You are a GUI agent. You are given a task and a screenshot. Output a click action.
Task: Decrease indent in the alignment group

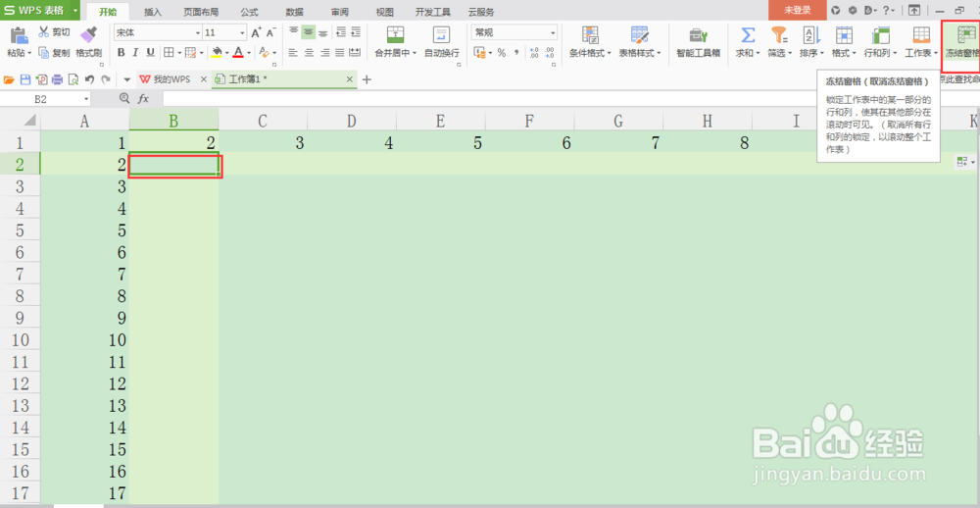pyautogui.click(x=341, y=32)
